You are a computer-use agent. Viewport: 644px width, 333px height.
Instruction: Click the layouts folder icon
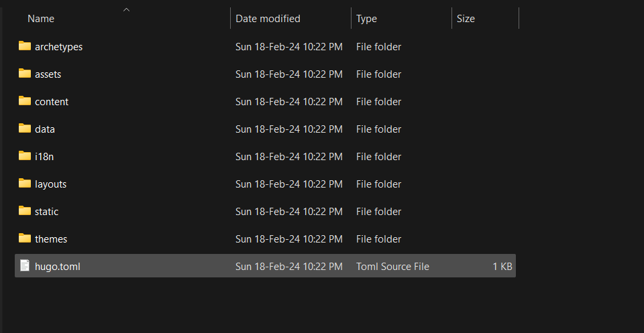coord(25,184)
